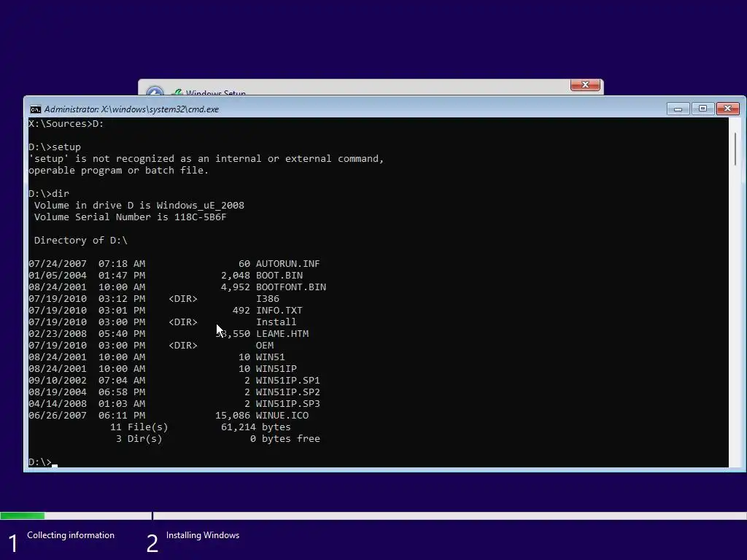747x560 pixels.
Task: Click the 'Directory of D:\' line
Action: pyautogui.click(x=81, y=241)
